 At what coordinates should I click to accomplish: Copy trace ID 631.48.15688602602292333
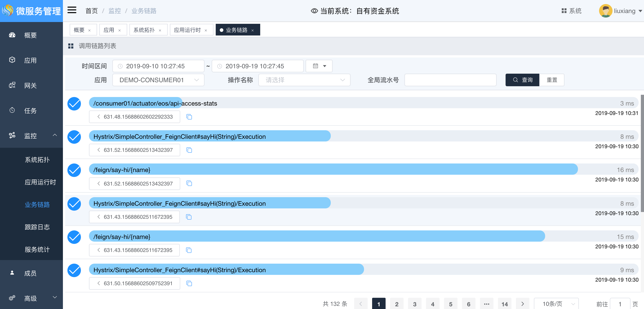coord(189,117)
